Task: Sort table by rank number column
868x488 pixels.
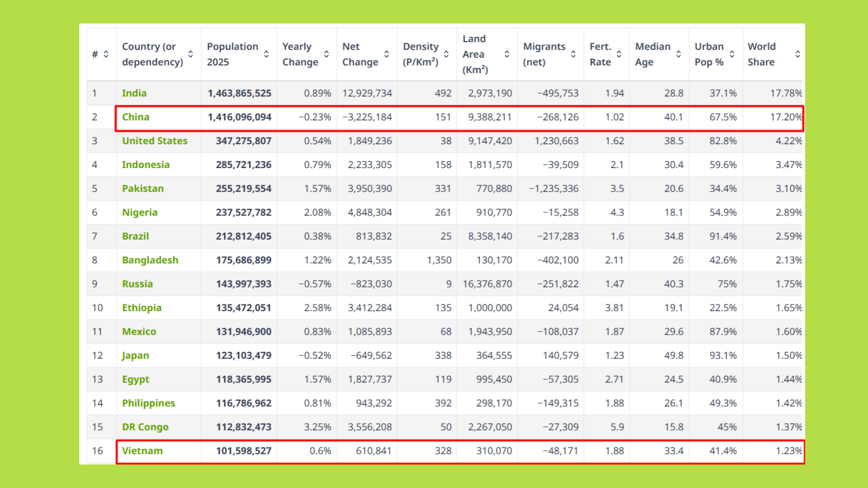Action: [x=106, y=54]
